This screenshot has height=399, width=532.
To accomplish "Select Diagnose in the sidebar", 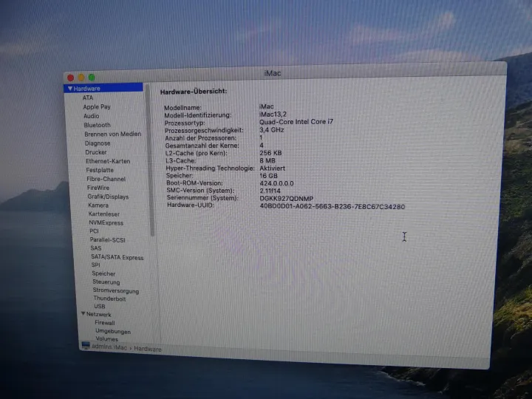I will tap(98, 143).
